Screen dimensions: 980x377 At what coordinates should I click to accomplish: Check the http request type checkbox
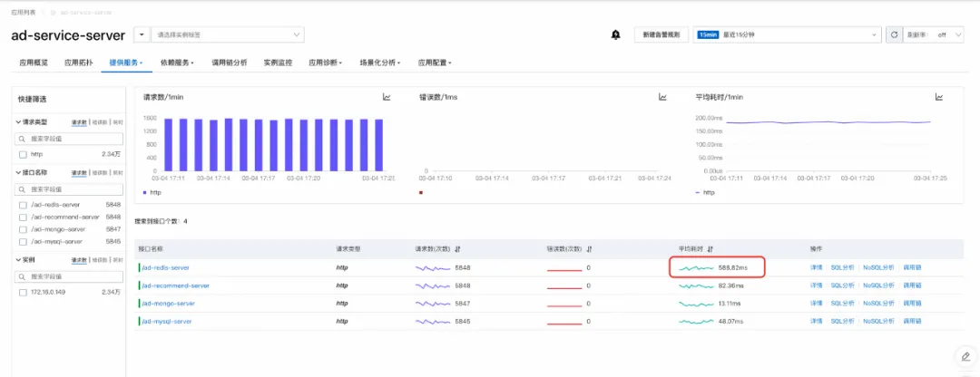click(x=23, y=154)
